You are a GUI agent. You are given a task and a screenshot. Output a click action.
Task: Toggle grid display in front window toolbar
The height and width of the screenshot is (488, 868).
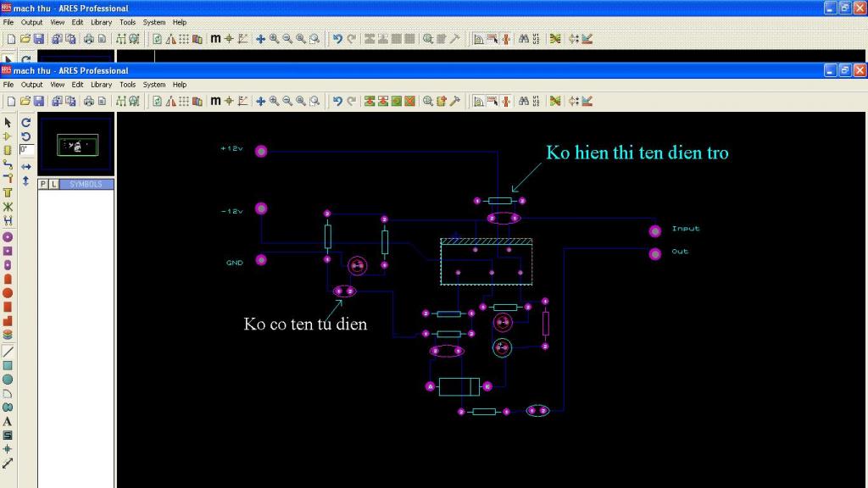click(184, 101)
